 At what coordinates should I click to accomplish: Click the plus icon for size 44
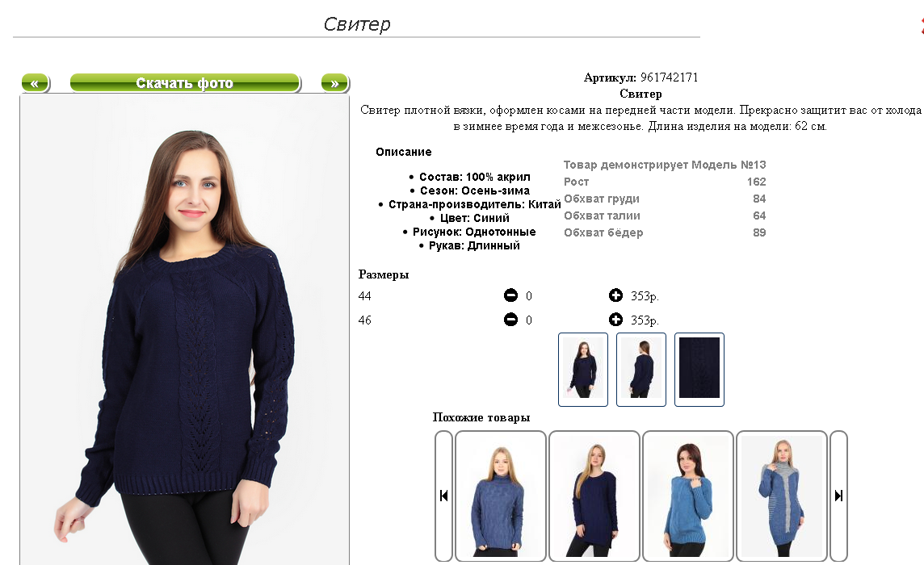pos(615,295)
